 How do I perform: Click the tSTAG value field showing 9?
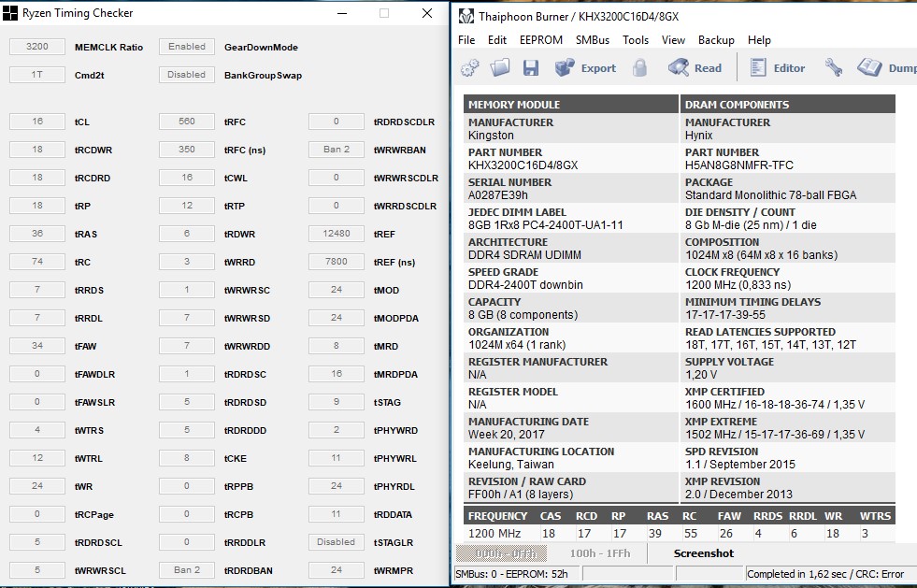(337, 402)
